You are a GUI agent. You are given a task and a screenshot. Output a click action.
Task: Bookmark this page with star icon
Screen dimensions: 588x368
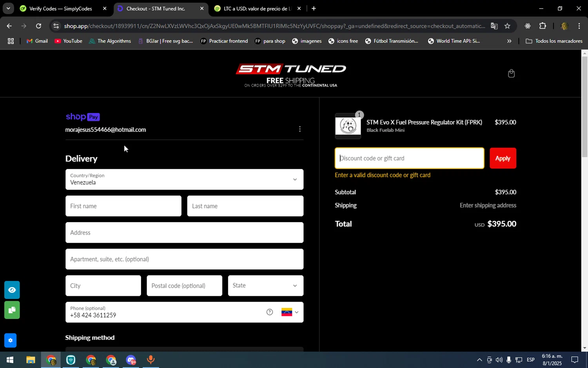pyautogui.click(x=507, y=26)
